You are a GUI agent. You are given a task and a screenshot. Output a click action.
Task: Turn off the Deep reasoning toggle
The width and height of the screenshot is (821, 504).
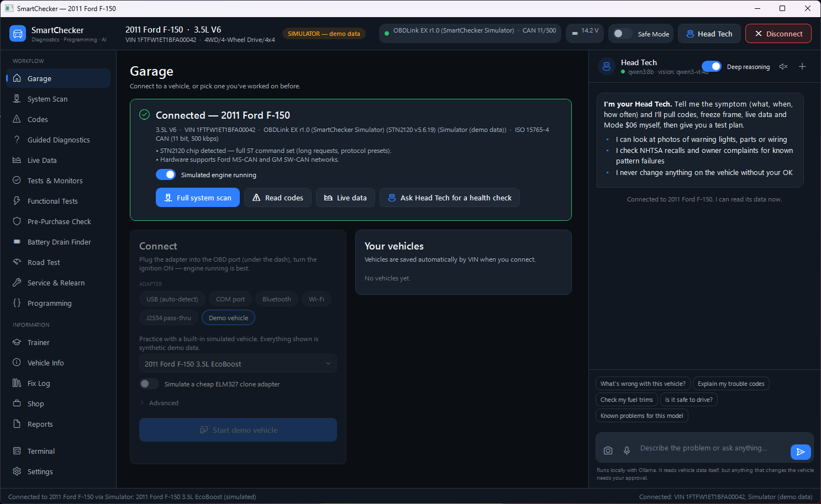pos(712,66)
